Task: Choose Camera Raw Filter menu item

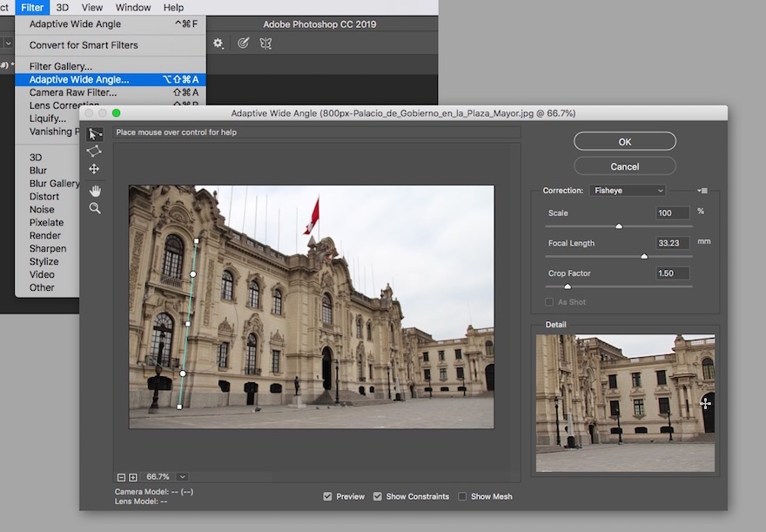Action: point(73,92)
